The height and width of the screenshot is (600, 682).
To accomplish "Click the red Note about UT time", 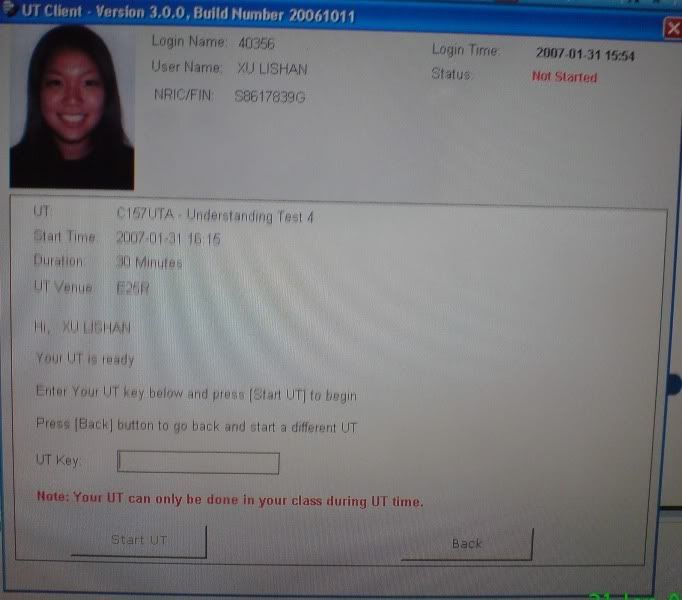I will pyautogui.click(x=230, y=499).
